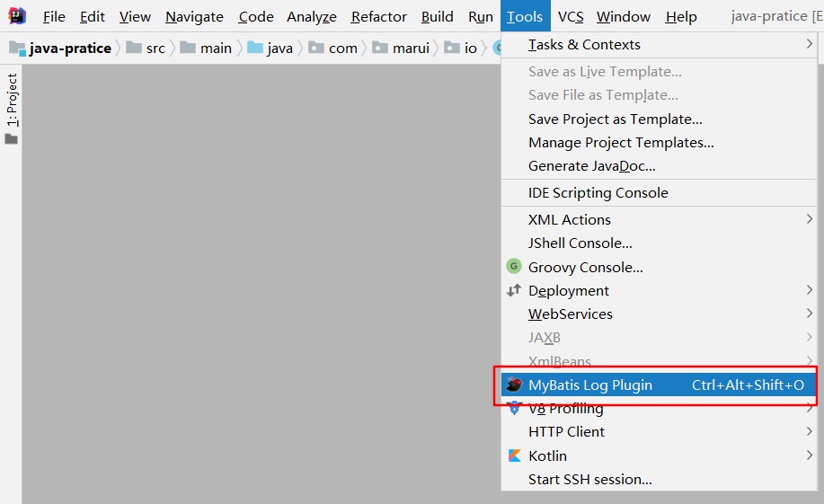Expand the XML Actions submenu arrow
The height and width of the screenshot is (504, 824).
809,219
